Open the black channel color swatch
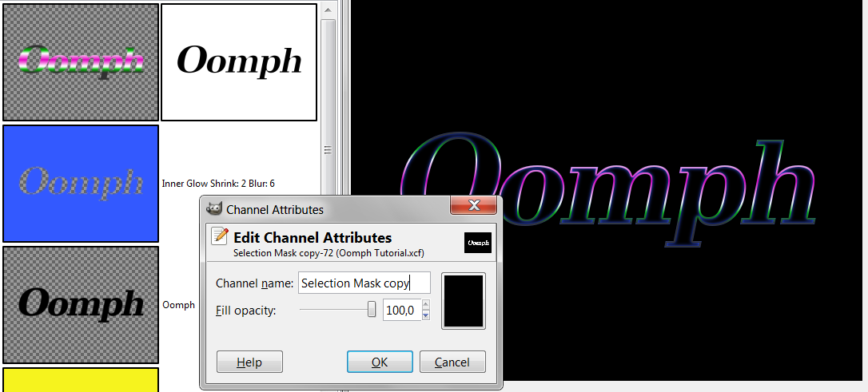Screen dimensions: 868x392 pyautogui.click(x=464, y=301)
